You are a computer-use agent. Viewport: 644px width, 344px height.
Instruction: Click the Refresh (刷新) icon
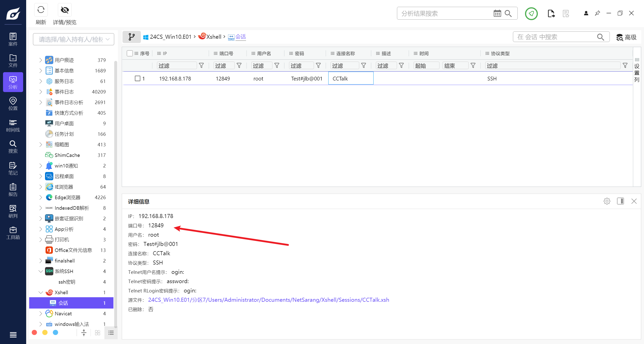tap(41, 10)
